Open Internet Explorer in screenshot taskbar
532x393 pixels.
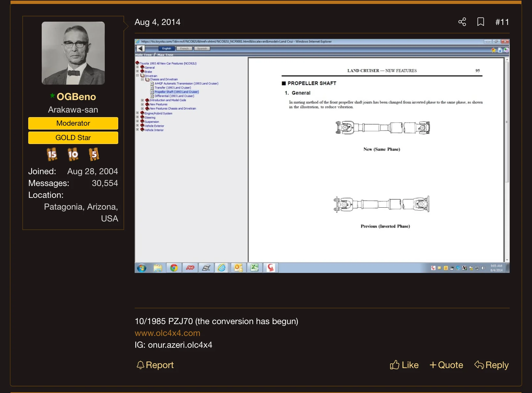click(222, 268)
